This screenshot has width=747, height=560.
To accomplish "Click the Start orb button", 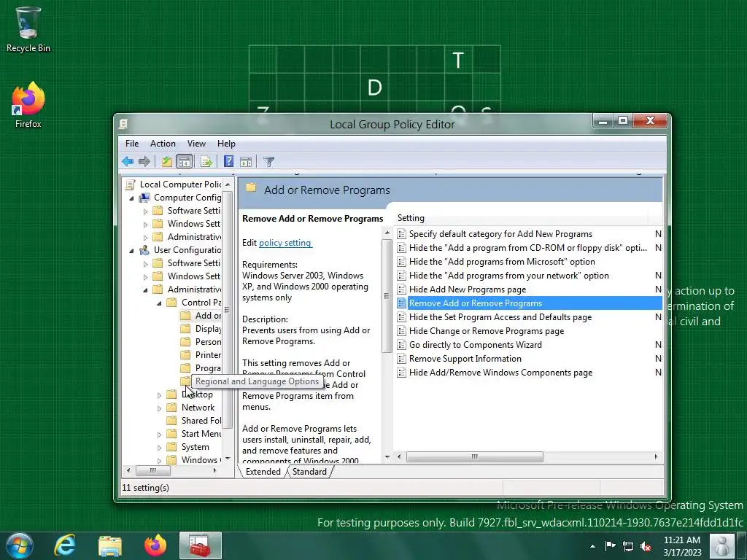I will [19, 545].
